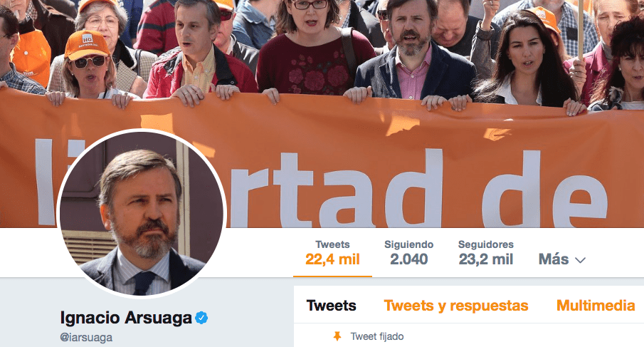Select the Tweets timeline tab

pyautogui.click(x=332, y=306)
